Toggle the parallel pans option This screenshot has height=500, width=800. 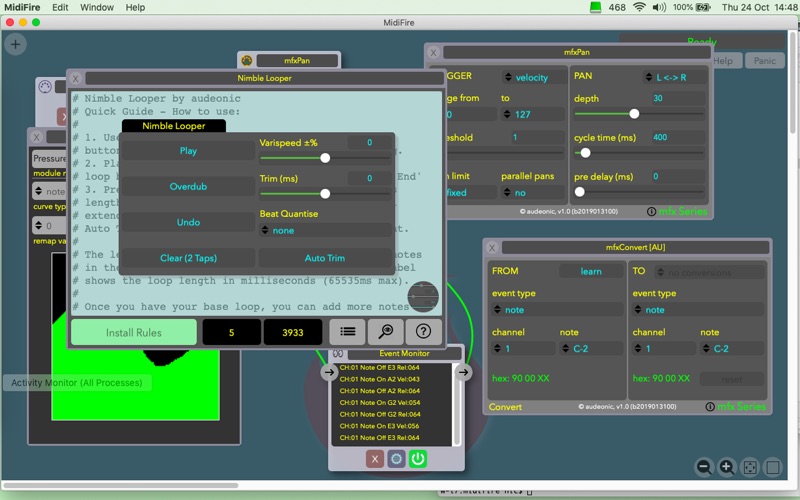[x=530, y=193]
